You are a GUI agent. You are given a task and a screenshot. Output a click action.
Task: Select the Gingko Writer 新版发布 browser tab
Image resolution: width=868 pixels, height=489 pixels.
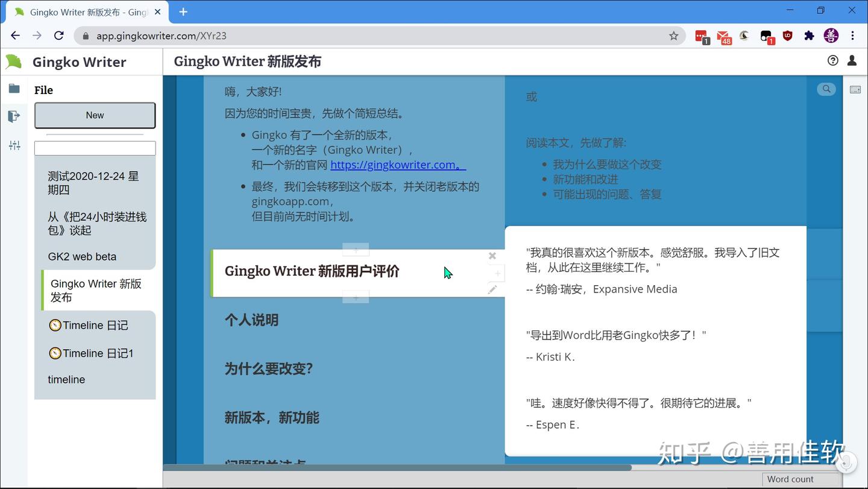coord(86,12)
